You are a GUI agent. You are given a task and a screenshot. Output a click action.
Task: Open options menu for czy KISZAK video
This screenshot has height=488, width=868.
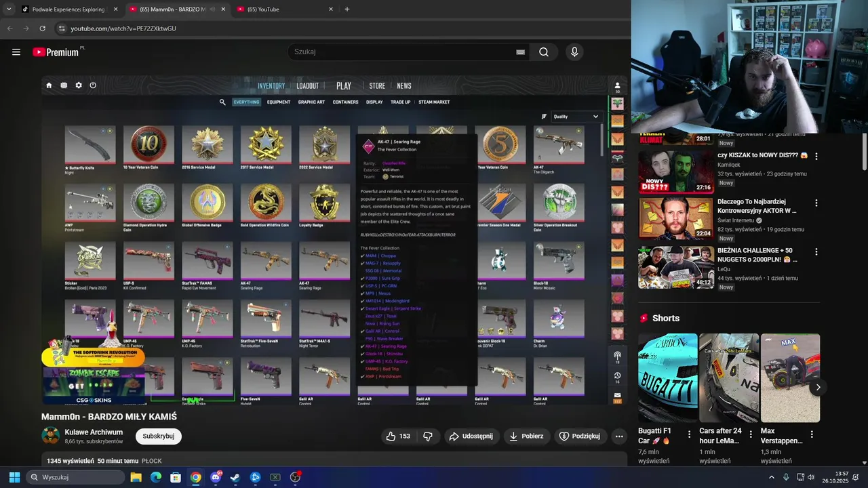(816, 156)
